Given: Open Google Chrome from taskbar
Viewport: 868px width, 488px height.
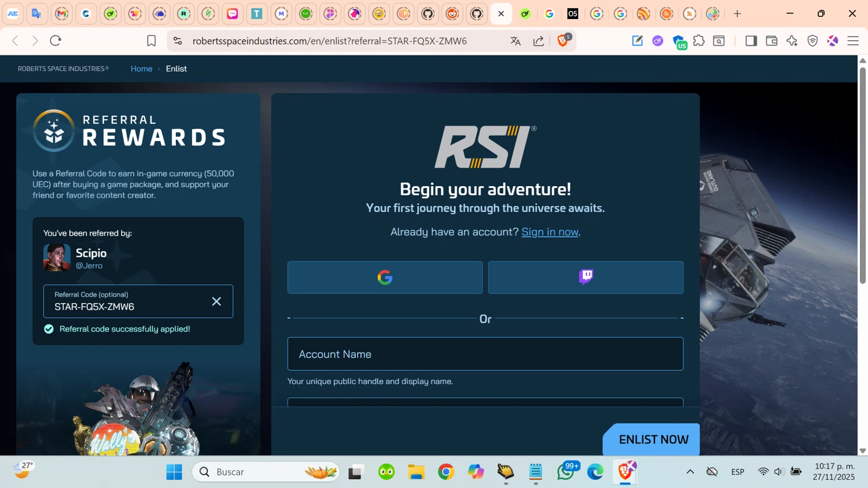Looking at the screenshot, I should point(446,472).
